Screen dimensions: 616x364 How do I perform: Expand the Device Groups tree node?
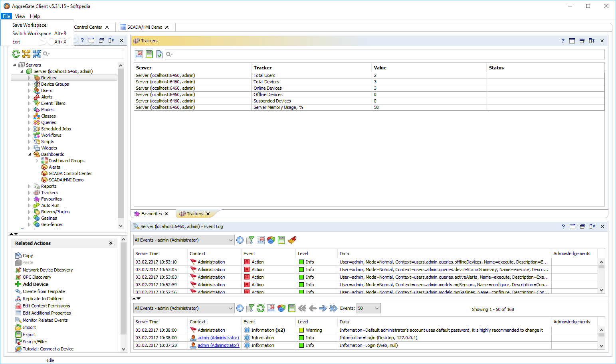coord(29,84)
